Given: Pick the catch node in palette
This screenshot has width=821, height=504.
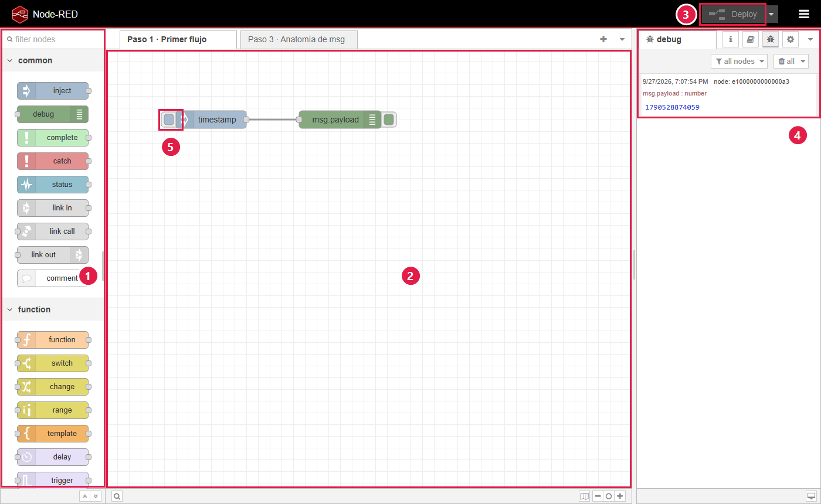Looking at the screenshot, I should pyautogui.click(x=53, y=161).
